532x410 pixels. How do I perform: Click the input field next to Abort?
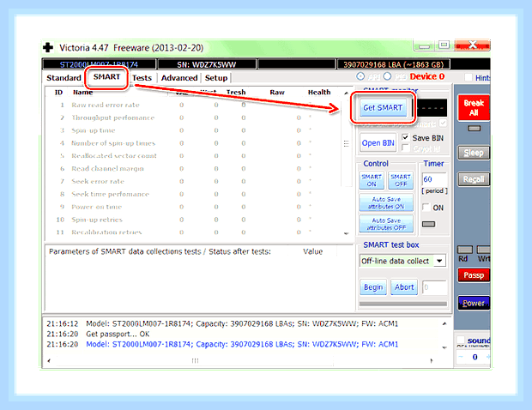[435, 287]
